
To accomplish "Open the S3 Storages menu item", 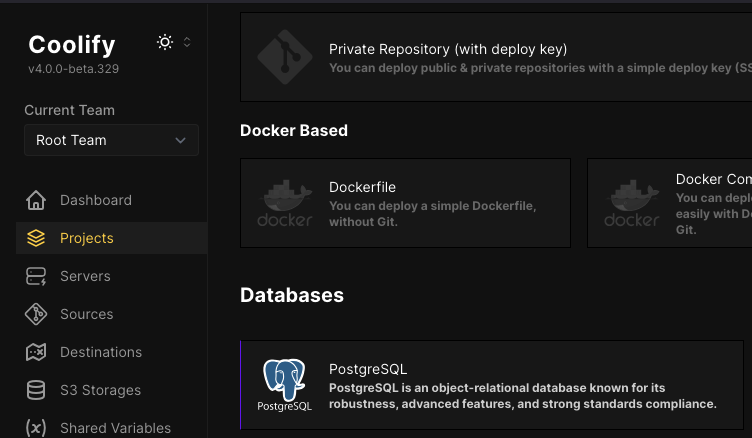I will [100, 390].
